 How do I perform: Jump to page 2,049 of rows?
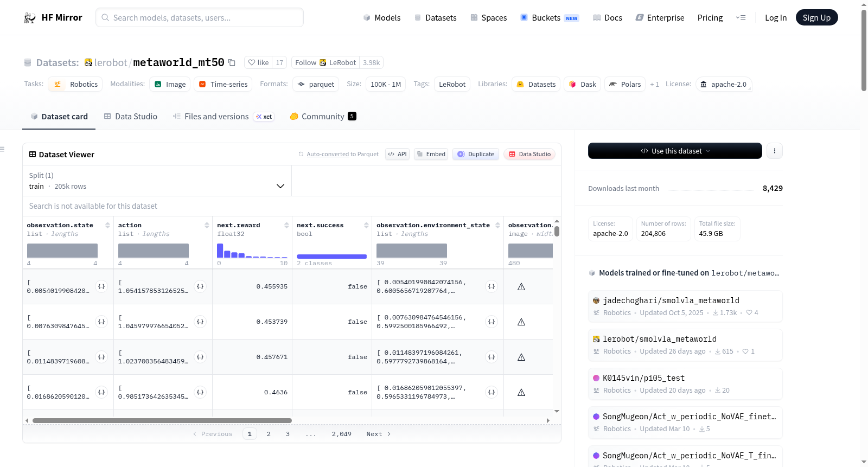pos(342,434)
